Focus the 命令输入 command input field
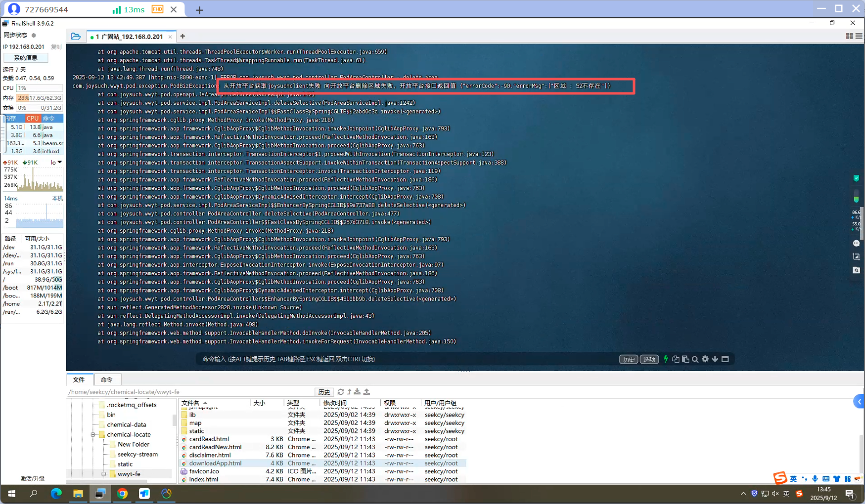Screen dimensions: 865x504 click(406, 359)
